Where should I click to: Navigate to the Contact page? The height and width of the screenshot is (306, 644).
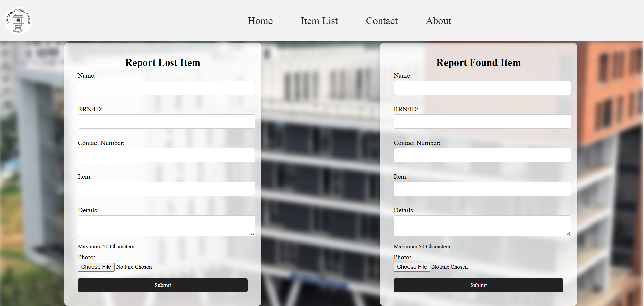[381, 21]
